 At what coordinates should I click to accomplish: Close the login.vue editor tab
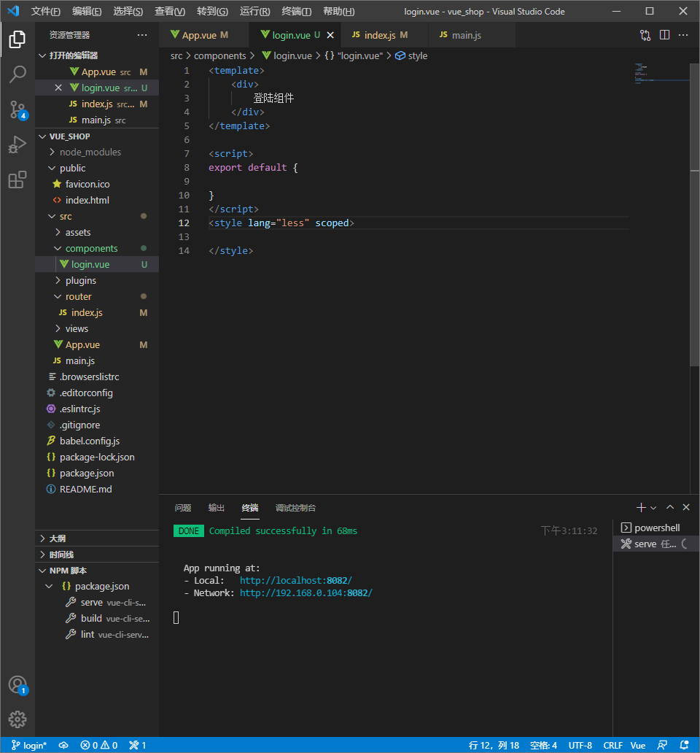[x=330, y=35]
